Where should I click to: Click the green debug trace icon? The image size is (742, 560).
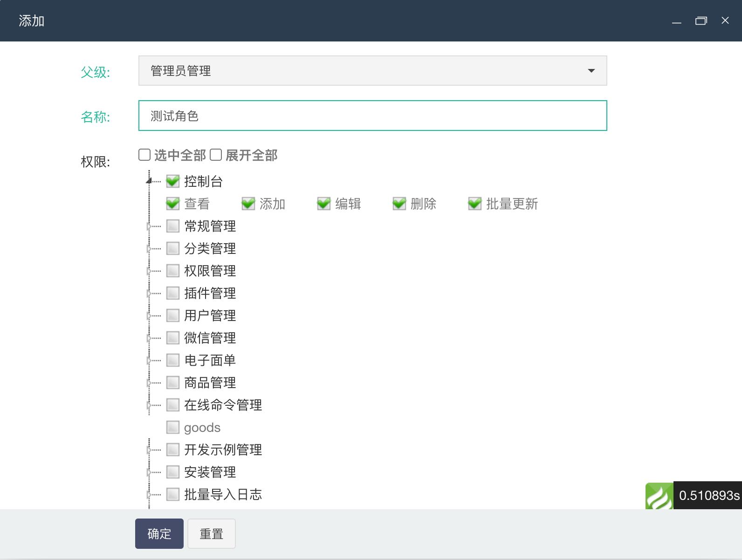(659, 496)
